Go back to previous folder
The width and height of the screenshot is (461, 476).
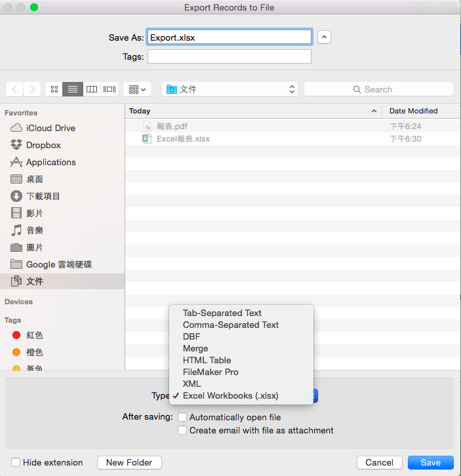point(14,89)
